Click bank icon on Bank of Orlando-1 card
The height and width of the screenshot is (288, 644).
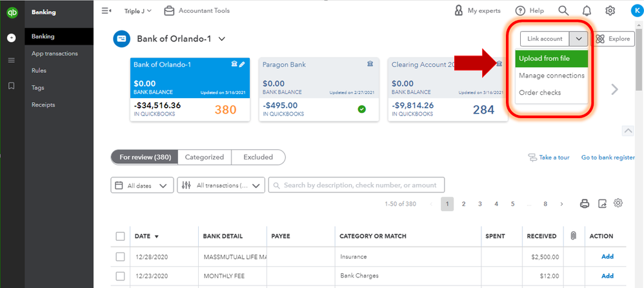234,64
